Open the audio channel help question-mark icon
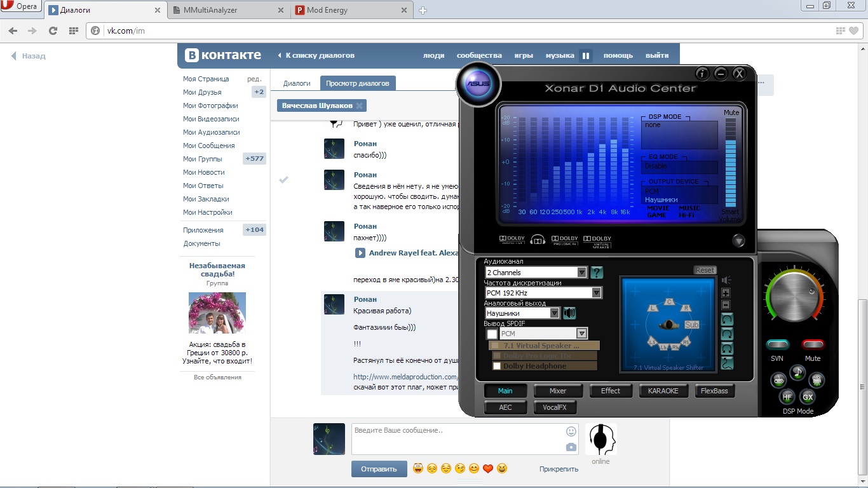Image resolution: width=868 pixels, height=488 pixels. (597, 273)
